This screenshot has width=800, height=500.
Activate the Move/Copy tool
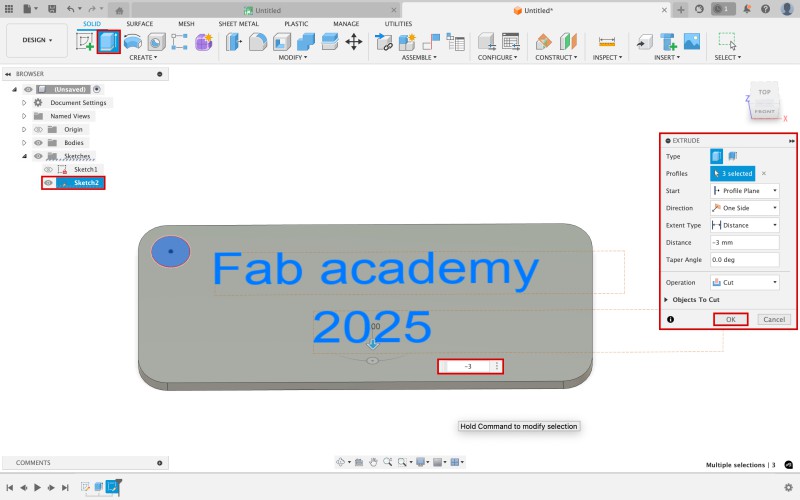click(x=354, y=42)
